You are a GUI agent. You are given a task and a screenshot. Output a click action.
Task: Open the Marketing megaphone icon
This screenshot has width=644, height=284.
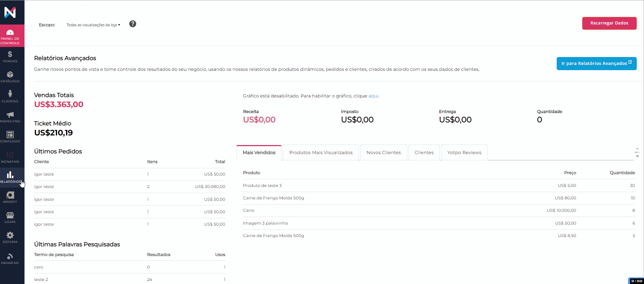pos(10,115)
